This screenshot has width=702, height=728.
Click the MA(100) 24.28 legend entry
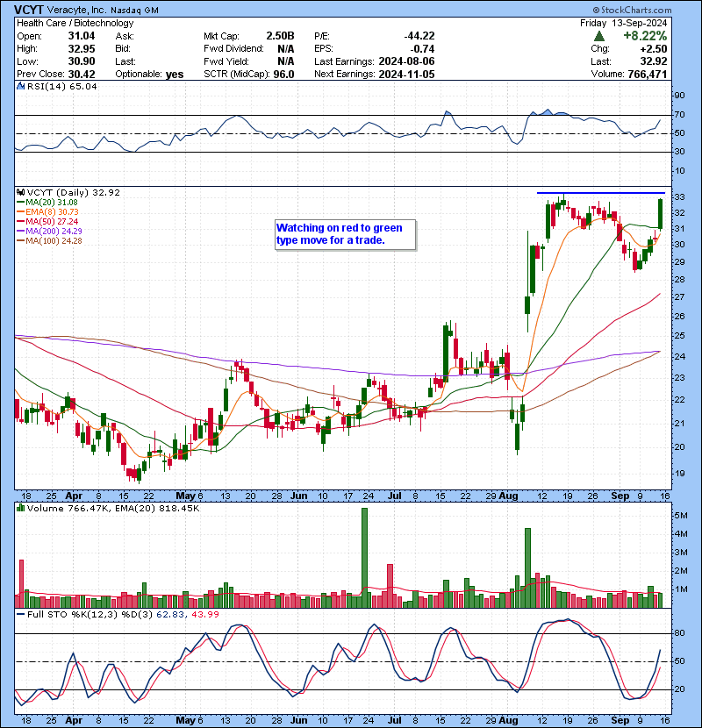49,241
